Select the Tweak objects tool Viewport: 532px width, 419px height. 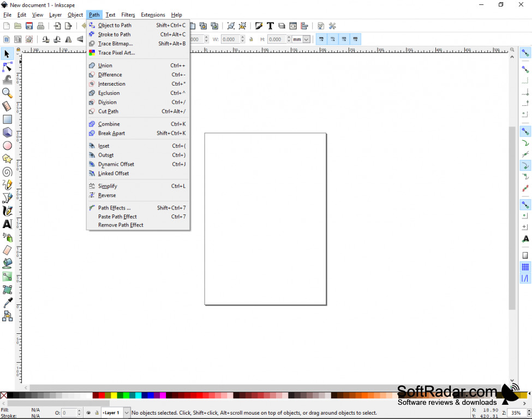pos(7,80)
